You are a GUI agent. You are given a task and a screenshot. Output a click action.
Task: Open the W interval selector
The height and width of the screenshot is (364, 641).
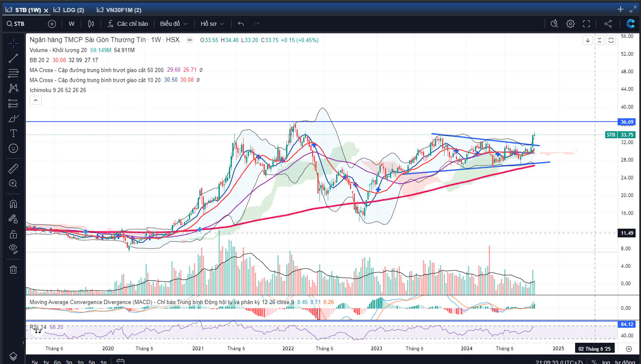click(x=72, y=24)
